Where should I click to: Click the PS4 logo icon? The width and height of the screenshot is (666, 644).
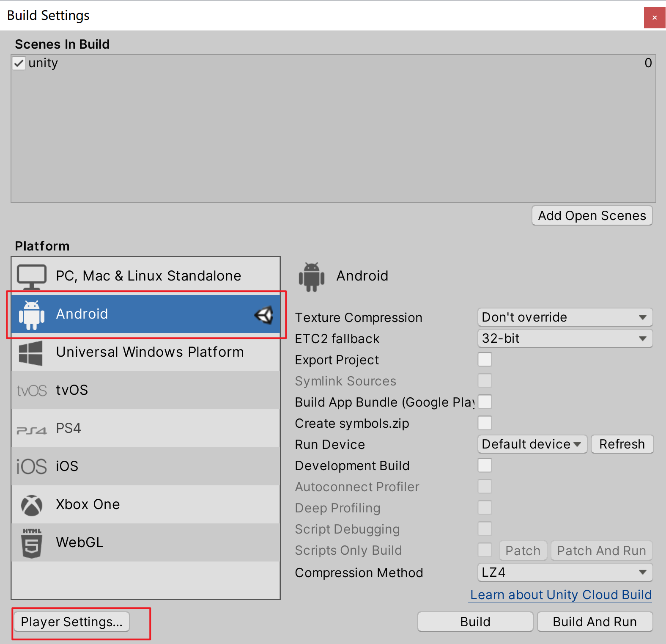[x=31, y=430]
